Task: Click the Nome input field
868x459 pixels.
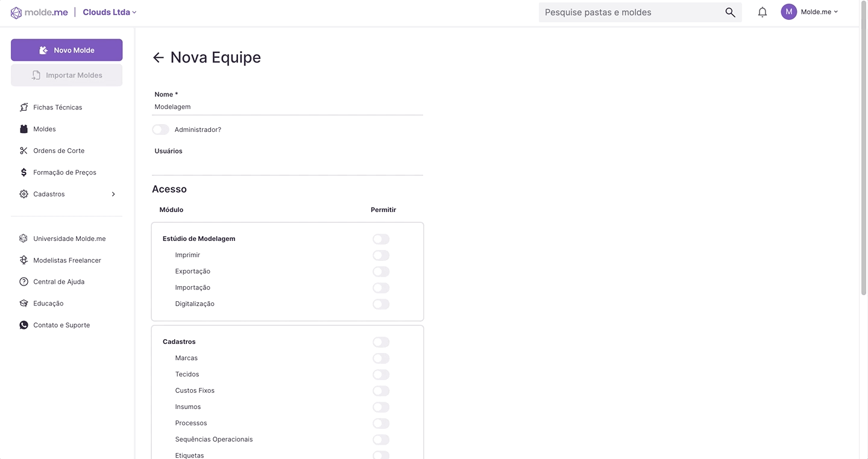Action: pyautogui.click(x=288, y=107)
